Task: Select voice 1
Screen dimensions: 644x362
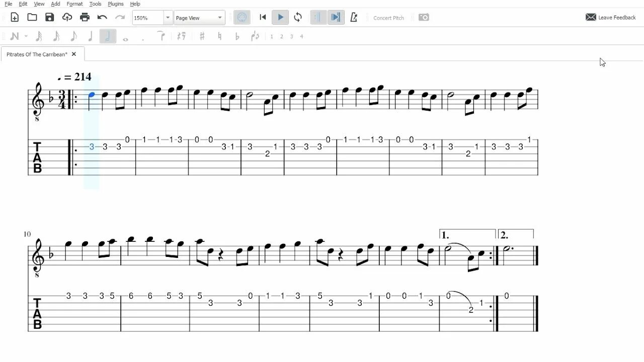Action: [272, 36]
